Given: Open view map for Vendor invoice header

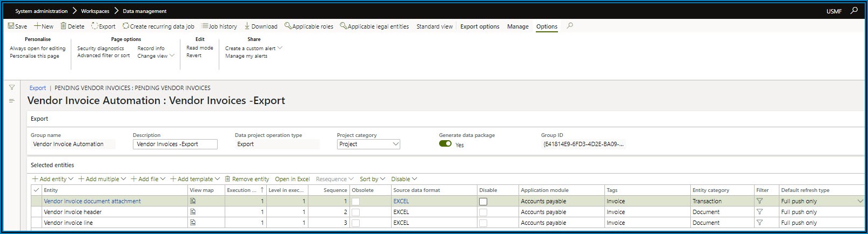Looking at the screenshot, I should pyautogui.click(x=193, y=212).
